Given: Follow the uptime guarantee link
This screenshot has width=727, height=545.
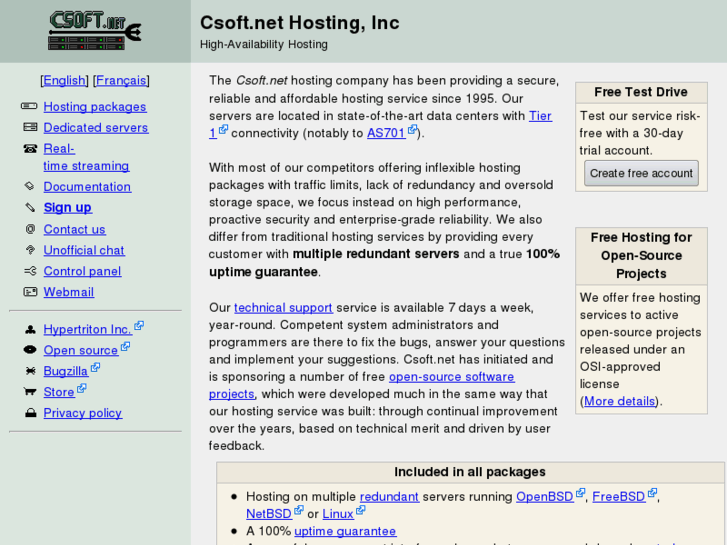Looking at the screenshot, I should pos(345,531).
